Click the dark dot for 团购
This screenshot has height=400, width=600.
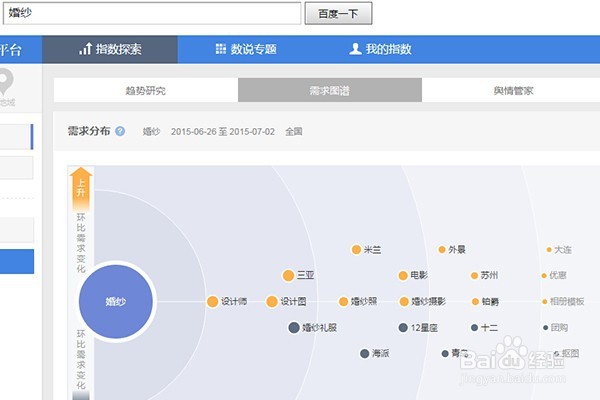pos(545,328)
